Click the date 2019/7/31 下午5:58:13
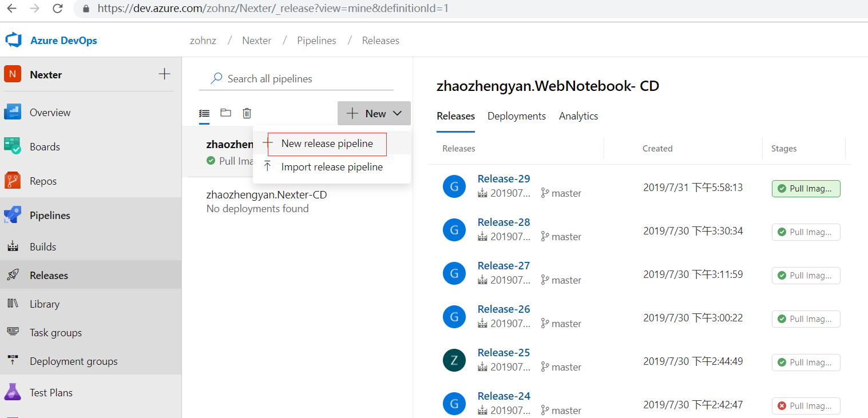Image resolution: width=868 pixels, height=418 pixels. 693,188
